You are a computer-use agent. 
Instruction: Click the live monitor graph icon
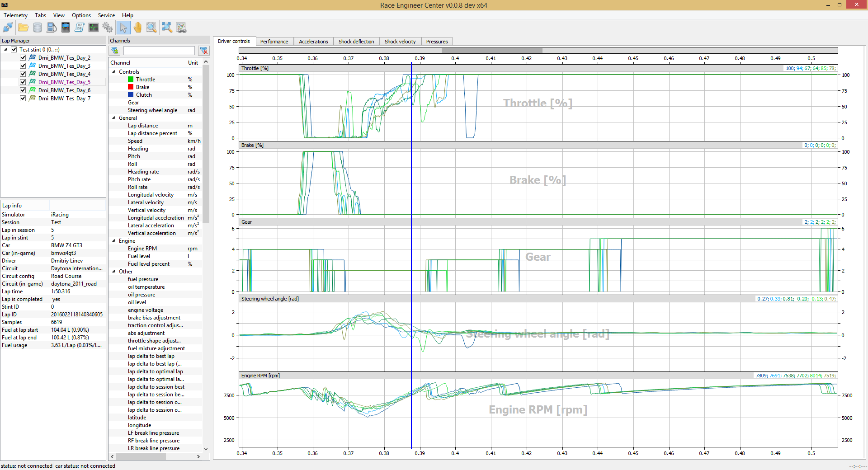94,28
